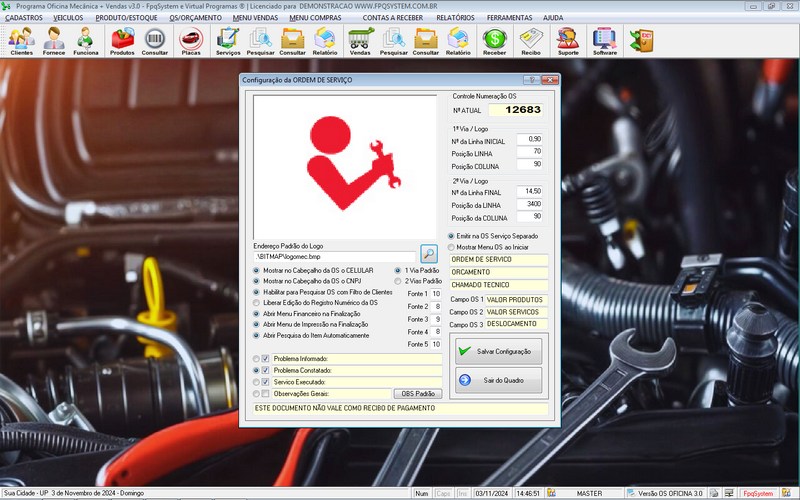Viewport: 800px width, 500px height.
Task: Enable the Observações Gerais checkbox
Action: point(266,394)
